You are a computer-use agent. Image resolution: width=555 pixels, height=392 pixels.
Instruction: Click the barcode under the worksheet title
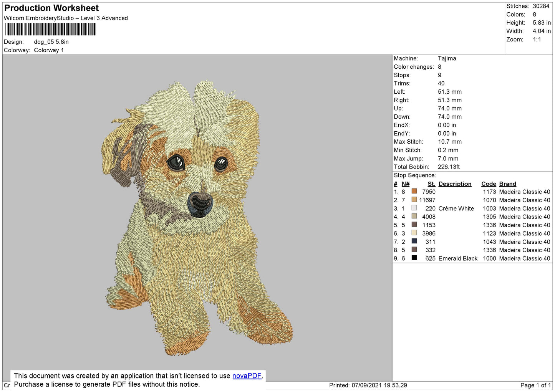coord(50,30)
